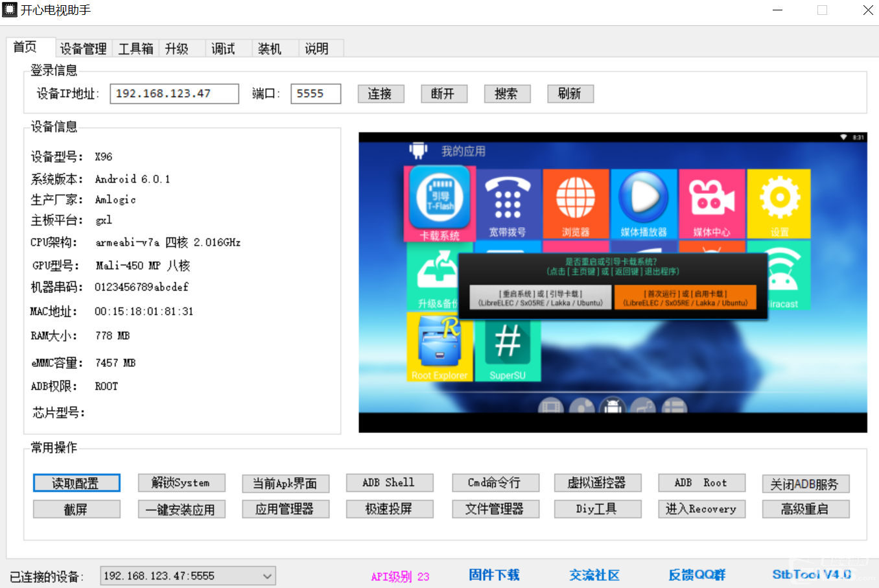
Task: Click the T-Flash 卡载系统 app icon
Action: (439, 202)
